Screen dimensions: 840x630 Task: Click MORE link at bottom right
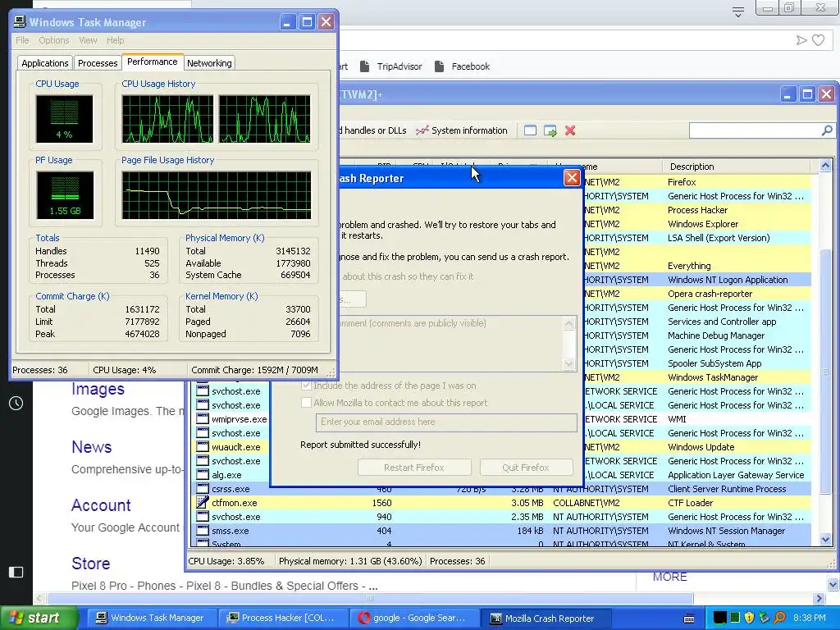(669, 577)
